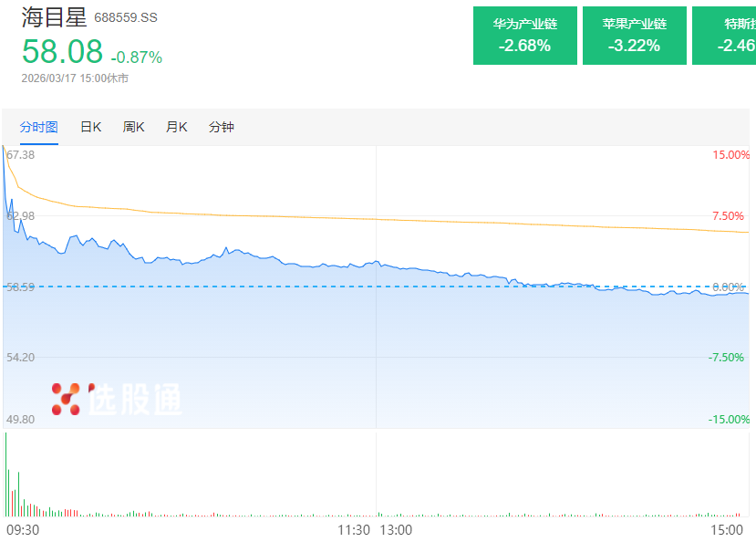Click the -0.87% change value

point(137,57)
